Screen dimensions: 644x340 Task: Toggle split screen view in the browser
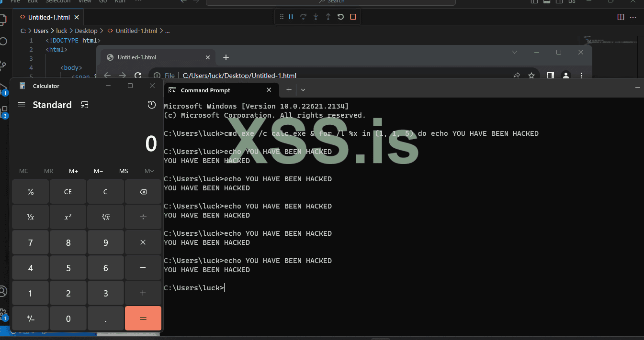pos(550,75)
